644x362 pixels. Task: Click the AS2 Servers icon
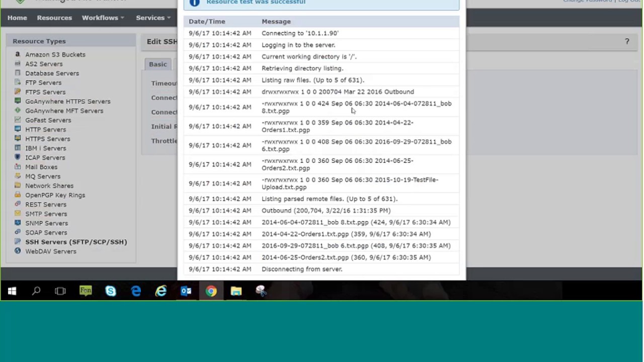tap(18, 64)
